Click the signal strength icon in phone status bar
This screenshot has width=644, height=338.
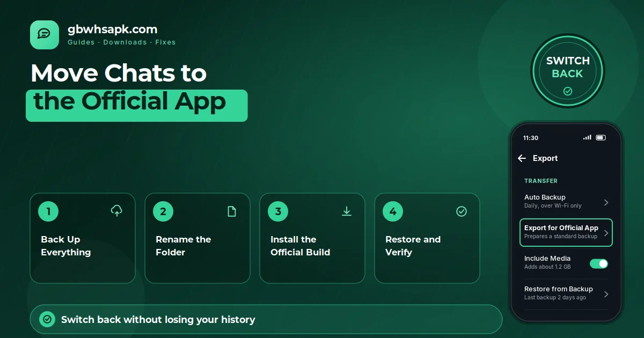pyautogui.click(x=587, y=138)
